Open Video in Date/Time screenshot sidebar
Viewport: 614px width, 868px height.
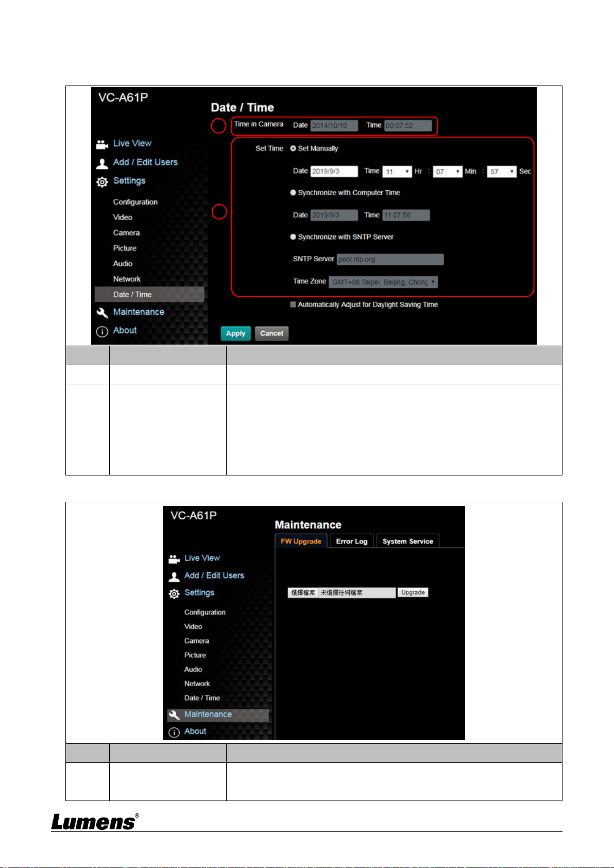pyautogui.click(x=123, y=217)
